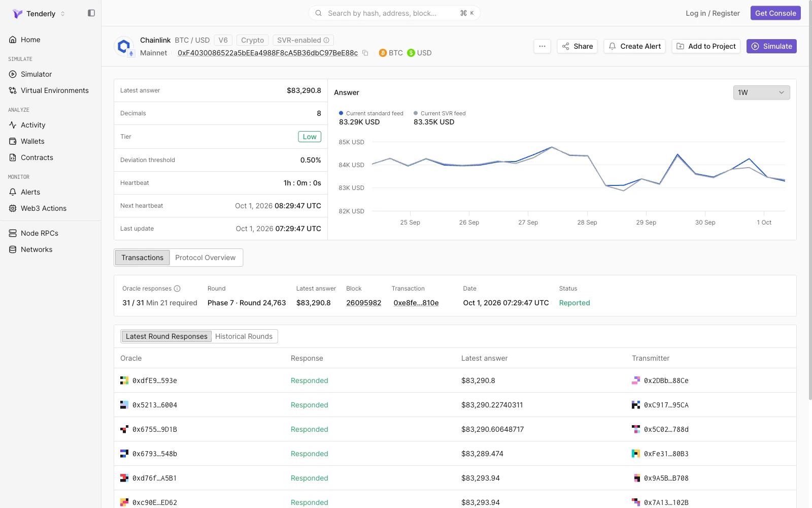Go to Home in sidebar
The height and width of the screenshot is (508, 812).
(30, 40)
